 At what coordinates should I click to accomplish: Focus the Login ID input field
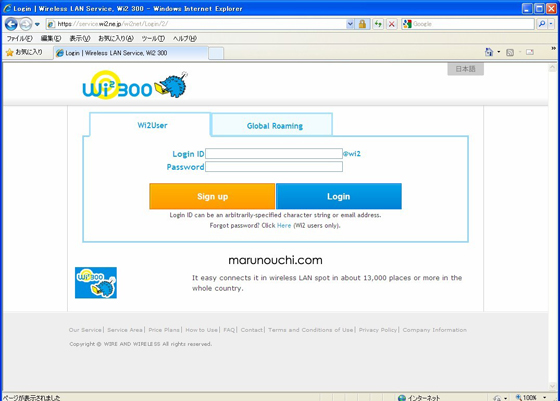[x=274, y=154]
